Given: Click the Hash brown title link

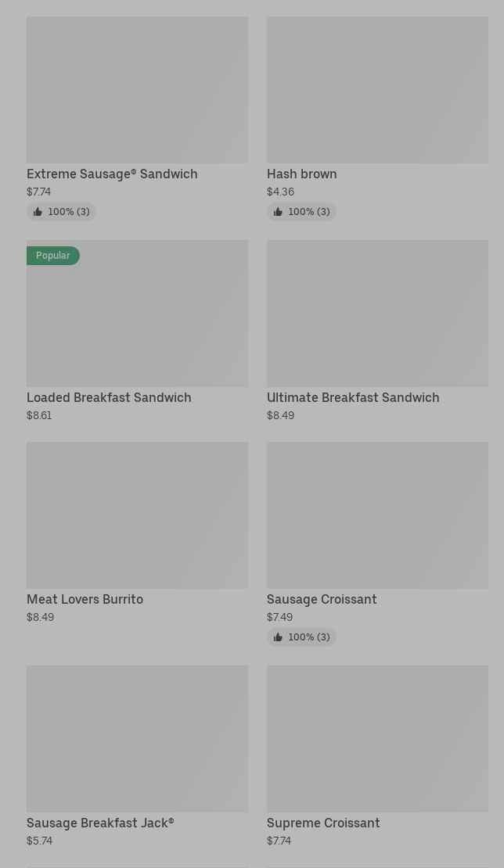Looking at the screenshot, I should (x=301, y=174).
